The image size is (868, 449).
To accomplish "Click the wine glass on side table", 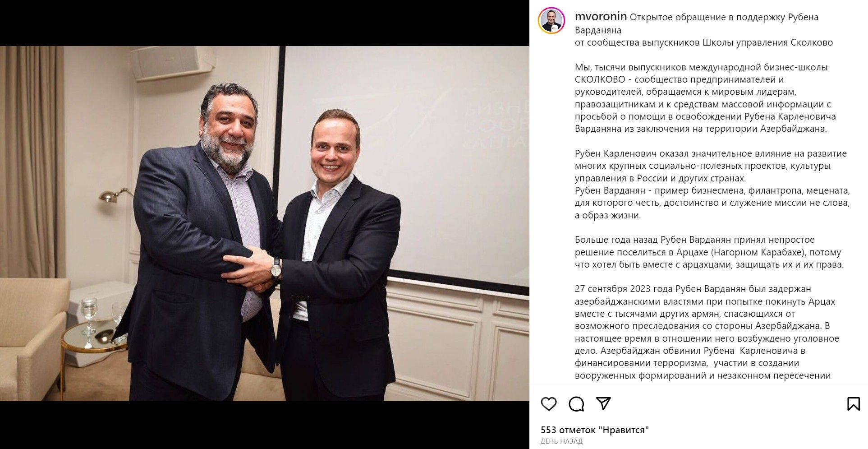I will [x=89, y=316].
